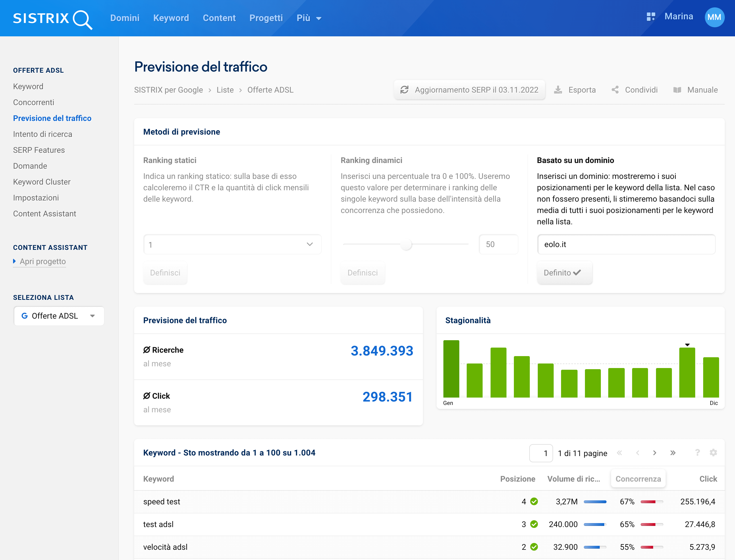The height and width of the screenshot is (560, 735).
Task: Click the green check for speed test
Action: 534,501
